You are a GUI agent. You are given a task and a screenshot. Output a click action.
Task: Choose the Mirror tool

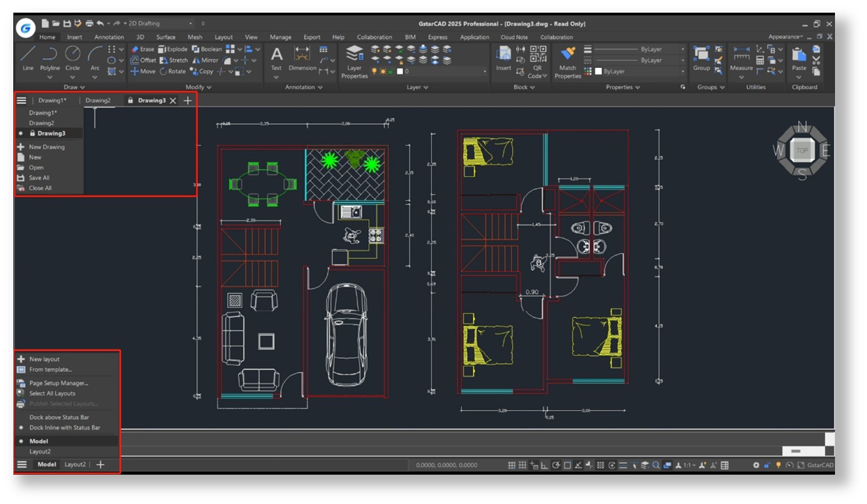coord(205,60)
